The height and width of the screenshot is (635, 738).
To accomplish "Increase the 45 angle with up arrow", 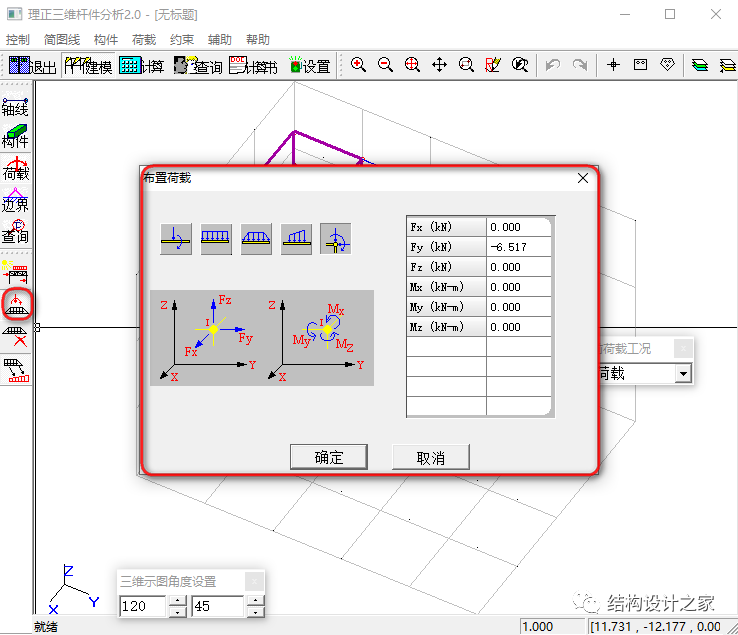I will click(x=255, y=601).
